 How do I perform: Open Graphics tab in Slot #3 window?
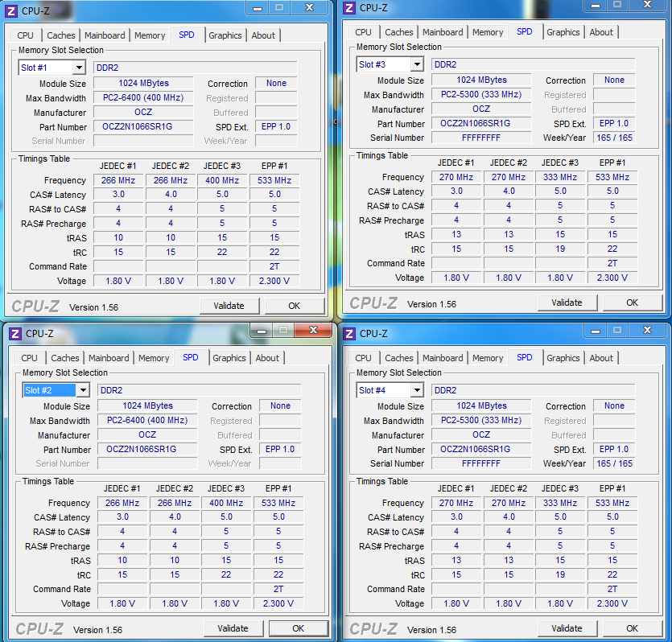pos(563,32)
